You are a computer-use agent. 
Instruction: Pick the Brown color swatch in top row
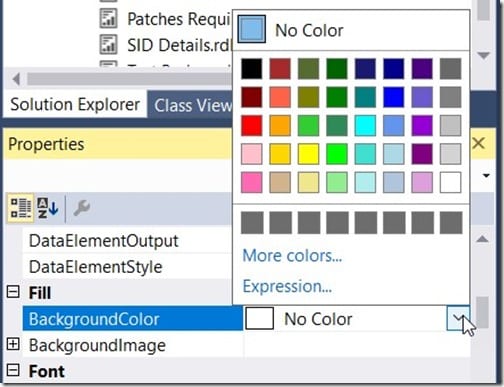pyautogui.click(x=280, y=69)
